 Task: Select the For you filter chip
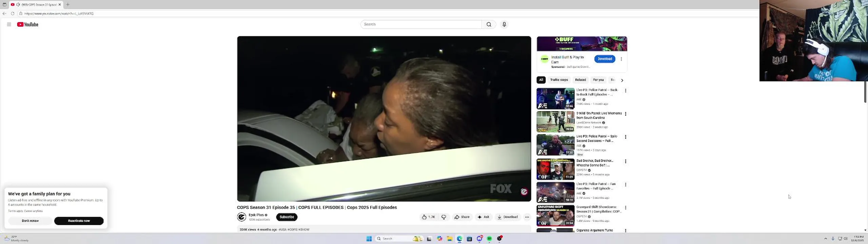[598, 80]
